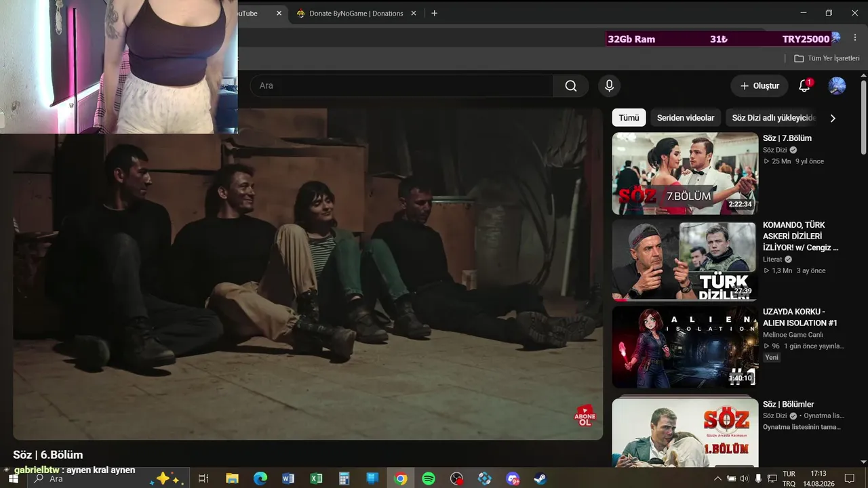The width and height of the screenshot is (868, 488).
Task: Click the Türk Dizileri video thumbnail
Action: point(685,260)
